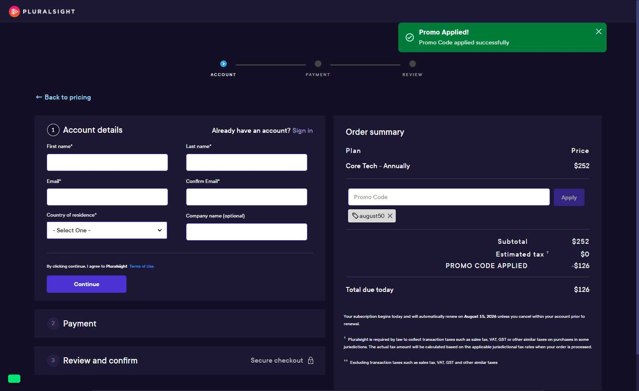Screen dimensions: 639x391
Task: Open the Terms of Use link
Action: pyautogui.click(x=141, y=266)
